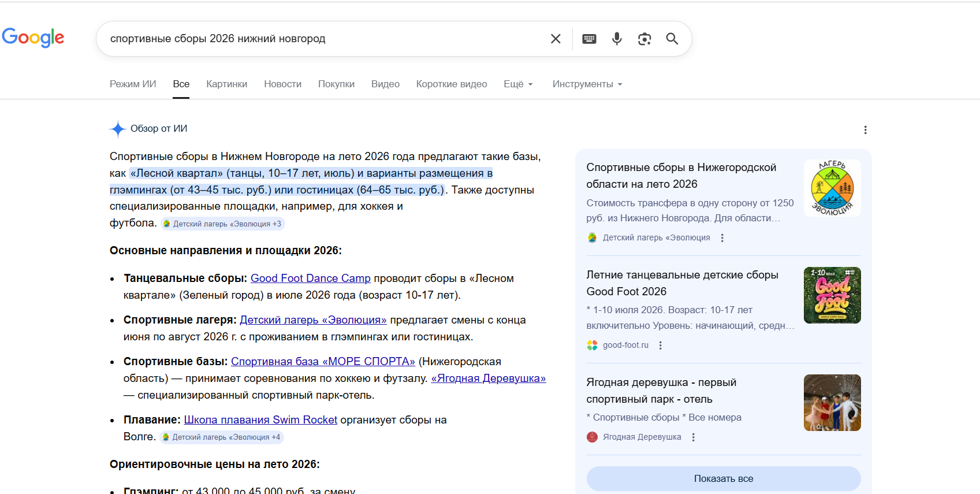Image resolution: width=980 pixels, height=494 pixels.
Task: Click the Ягодная Деревушка red favicon
Action: tap(592, 437)
